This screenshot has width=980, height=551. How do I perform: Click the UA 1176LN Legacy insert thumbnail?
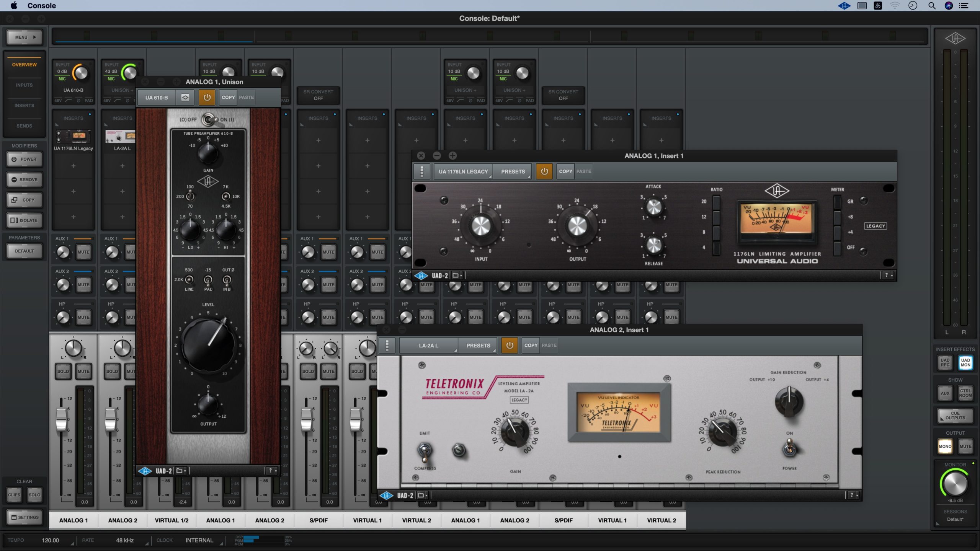tap(73, 136)
